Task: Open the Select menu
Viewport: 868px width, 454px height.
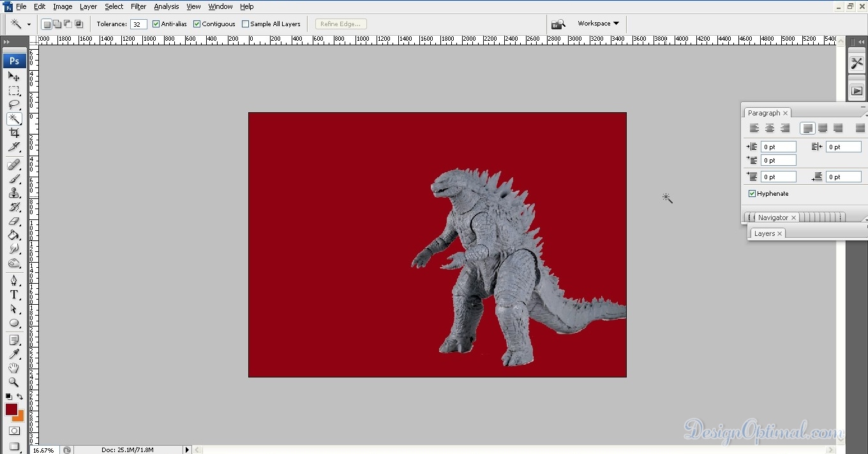Action: click(114, 6)
